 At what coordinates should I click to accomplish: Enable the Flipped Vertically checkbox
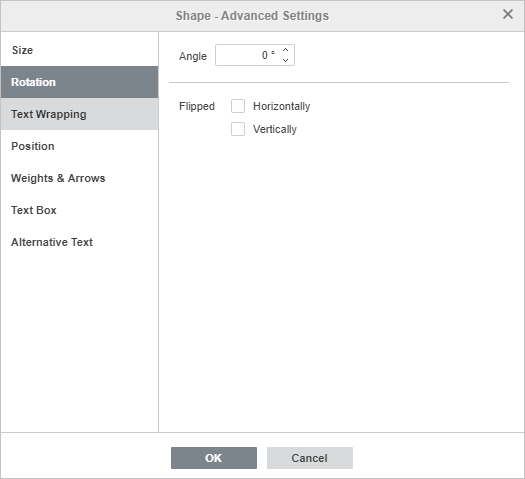coord(238,129)
